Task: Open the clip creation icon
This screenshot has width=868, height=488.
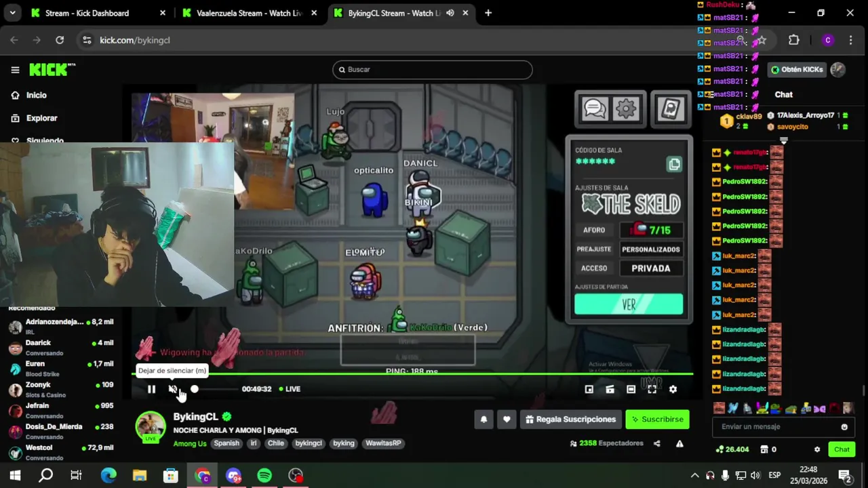Action: pos(610,389)
